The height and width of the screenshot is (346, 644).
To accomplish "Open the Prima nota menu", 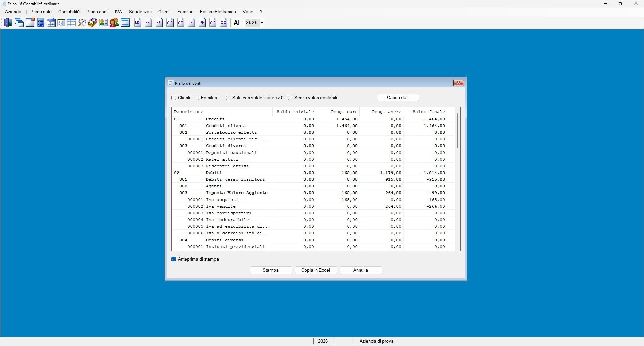I will [x=41, y=12].
